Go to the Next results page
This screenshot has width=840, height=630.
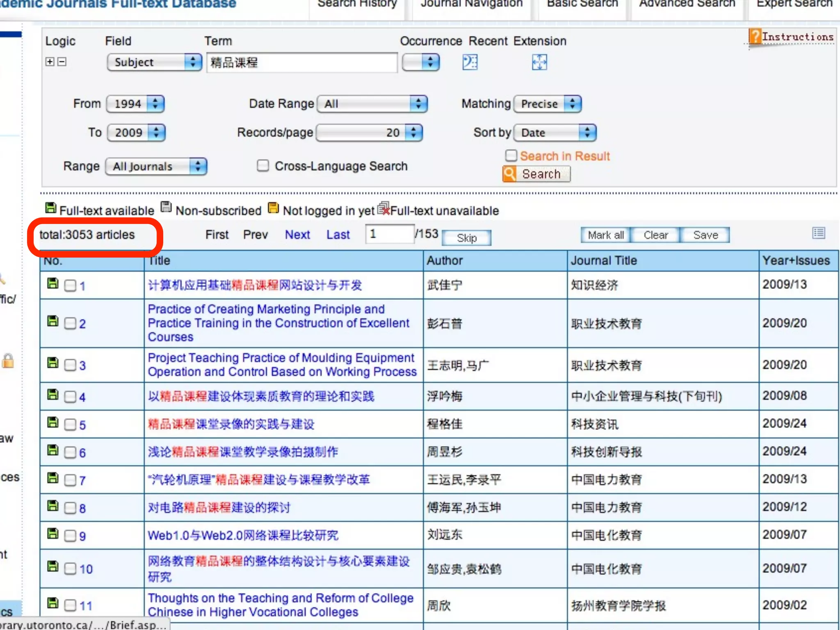click(x=297, y=235)
